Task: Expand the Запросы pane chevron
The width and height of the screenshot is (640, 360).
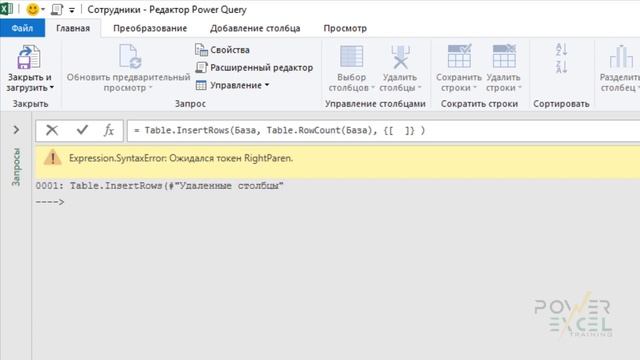Action: 16,130
